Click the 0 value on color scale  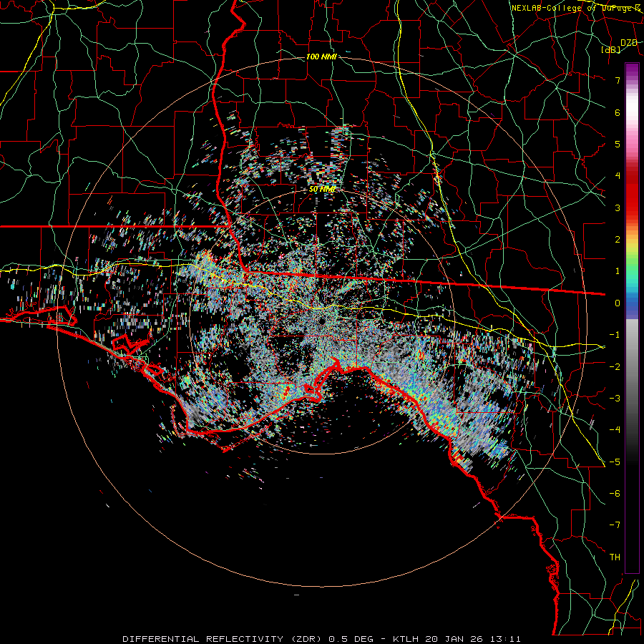tap(618, 303)
